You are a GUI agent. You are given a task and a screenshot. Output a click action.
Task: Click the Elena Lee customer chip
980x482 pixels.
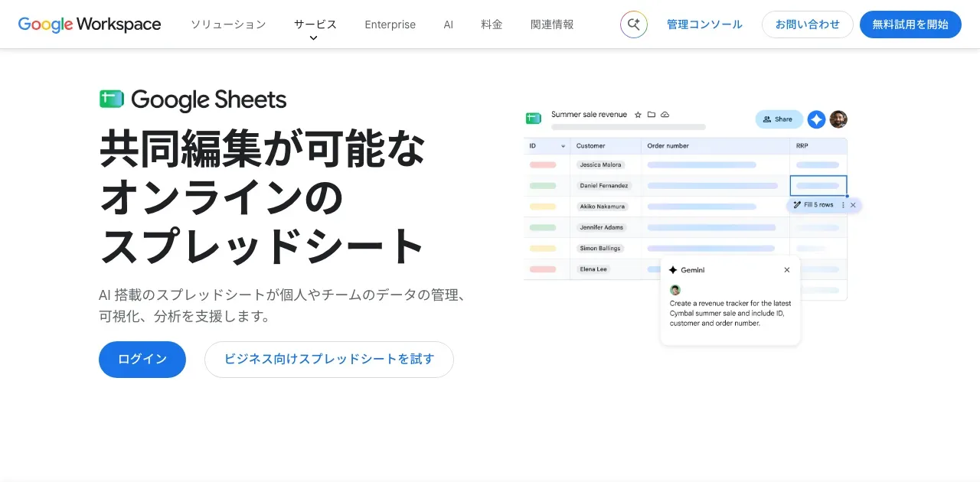tap(593, 269)
